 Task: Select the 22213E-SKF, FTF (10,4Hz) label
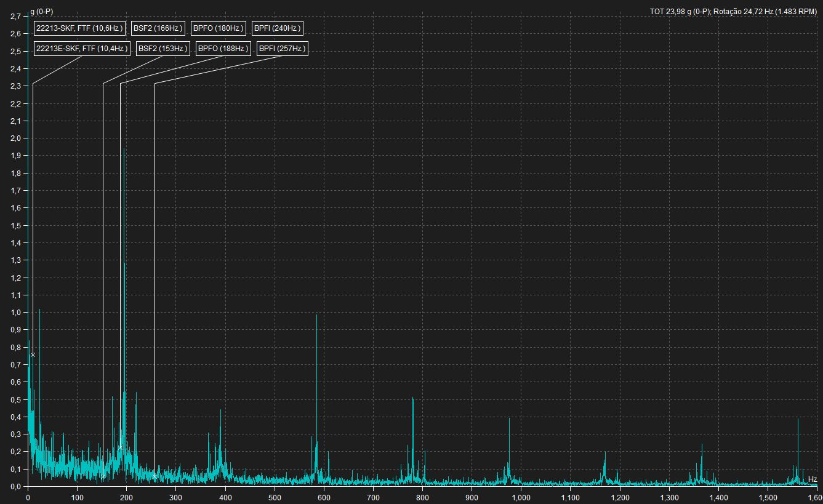(x=82, y=49)
